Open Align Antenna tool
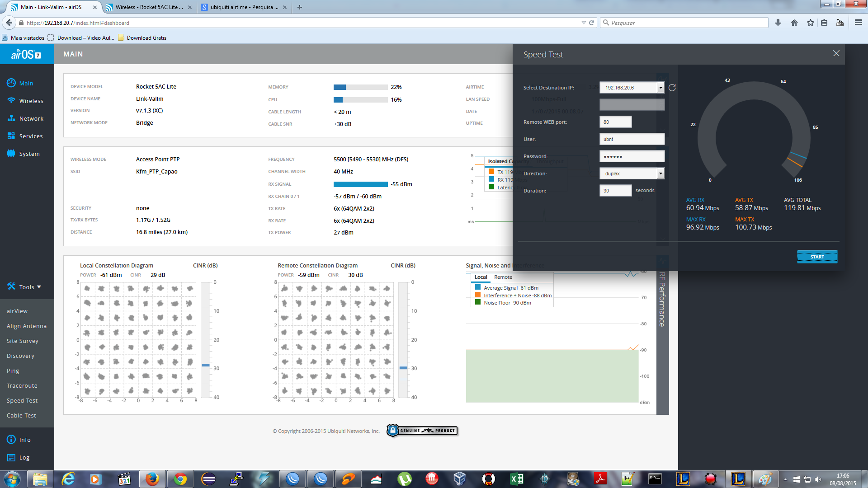The height and width of the screenshot is (488, 868). 27,326
